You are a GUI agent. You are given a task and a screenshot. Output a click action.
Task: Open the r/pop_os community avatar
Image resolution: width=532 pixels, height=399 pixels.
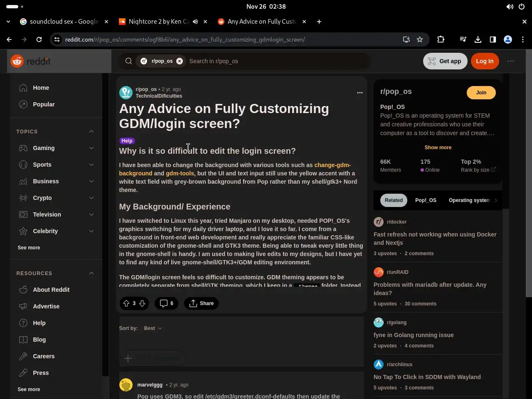pyautogui.click(x=126, y=93)
